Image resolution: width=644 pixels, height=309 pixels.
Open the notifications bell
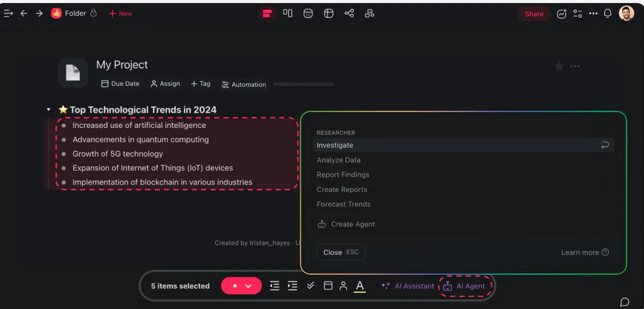pos(608,14)
